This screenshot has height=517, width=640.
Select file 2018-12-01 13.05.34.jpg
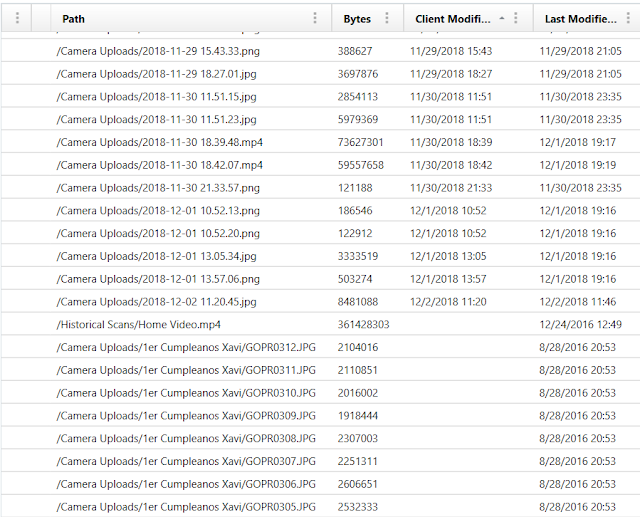coord(156,256)
